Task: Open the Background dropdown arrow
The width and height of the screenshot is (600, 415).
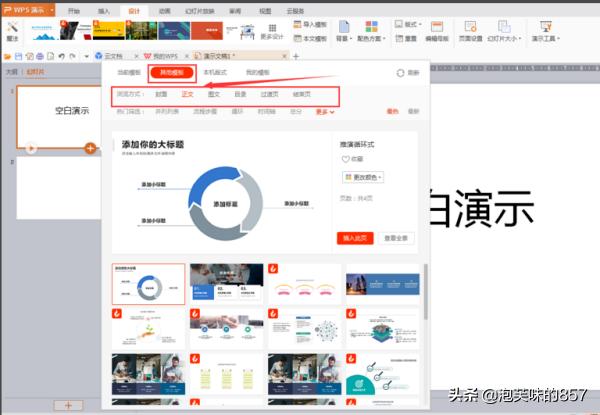Action: [x=350, y=39]
